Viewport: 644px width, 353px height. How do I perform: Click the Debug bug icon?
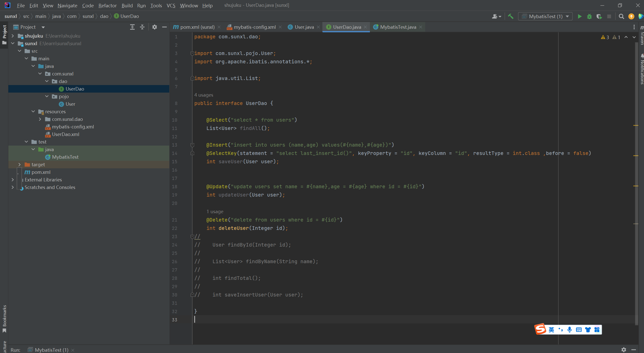pyautogui.click(x=589, y=16)
